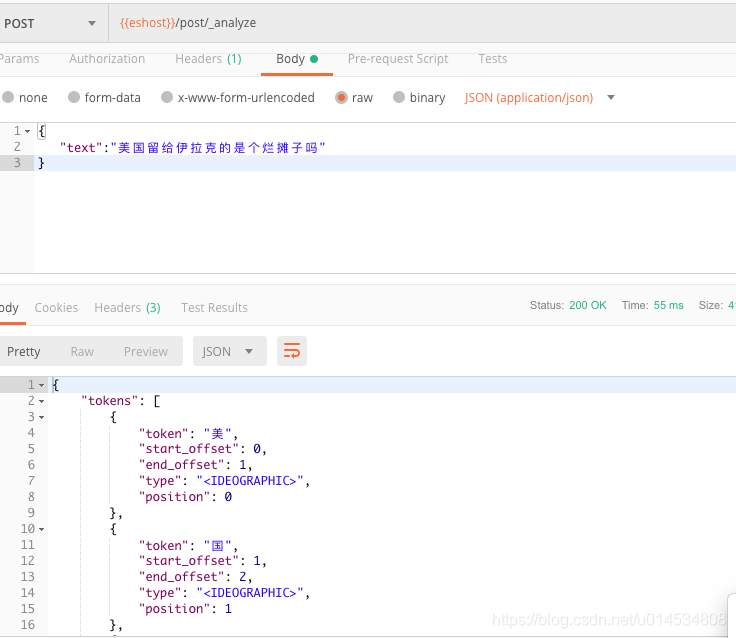
Task: Click the 55 ms response time
Action: 668,305
